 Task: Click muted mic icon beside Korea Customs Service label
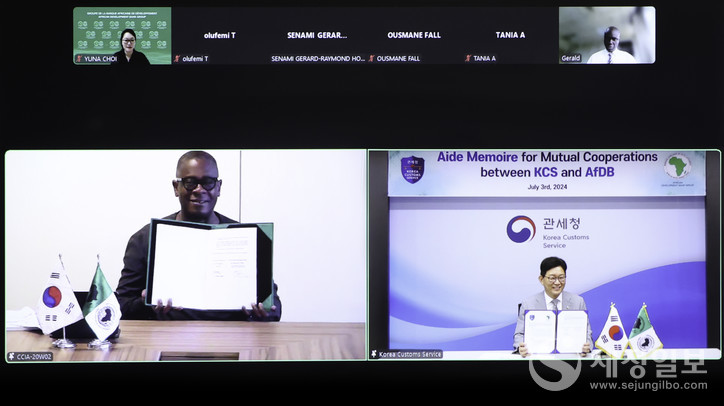coord(375,354)
